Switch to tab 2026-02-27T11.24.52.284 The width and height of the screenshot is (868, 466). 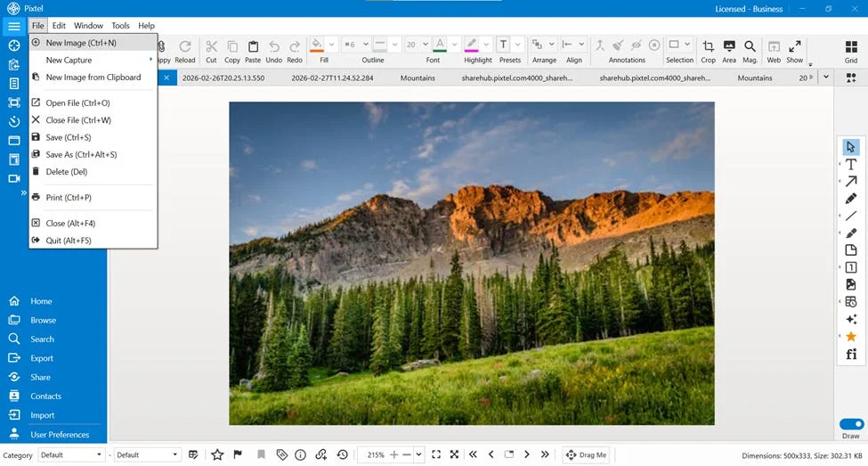coord(332,78)
